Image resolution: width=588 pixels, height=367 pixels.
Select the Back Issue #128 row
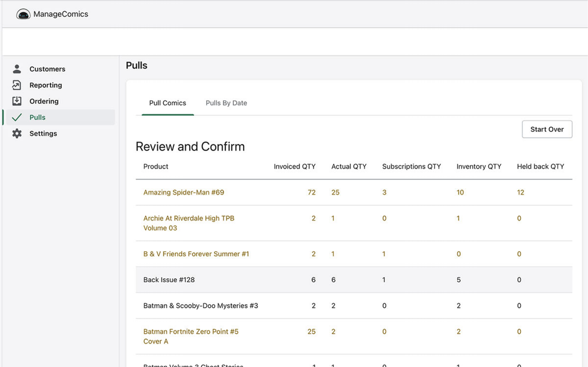click(169, 280)
